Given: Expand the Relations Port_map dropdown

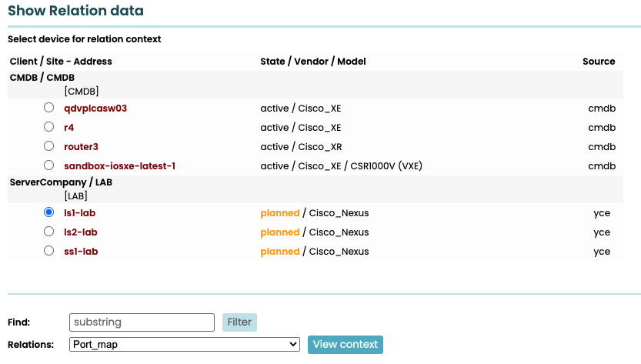Looking at the screenshot, I should point(184,345).
